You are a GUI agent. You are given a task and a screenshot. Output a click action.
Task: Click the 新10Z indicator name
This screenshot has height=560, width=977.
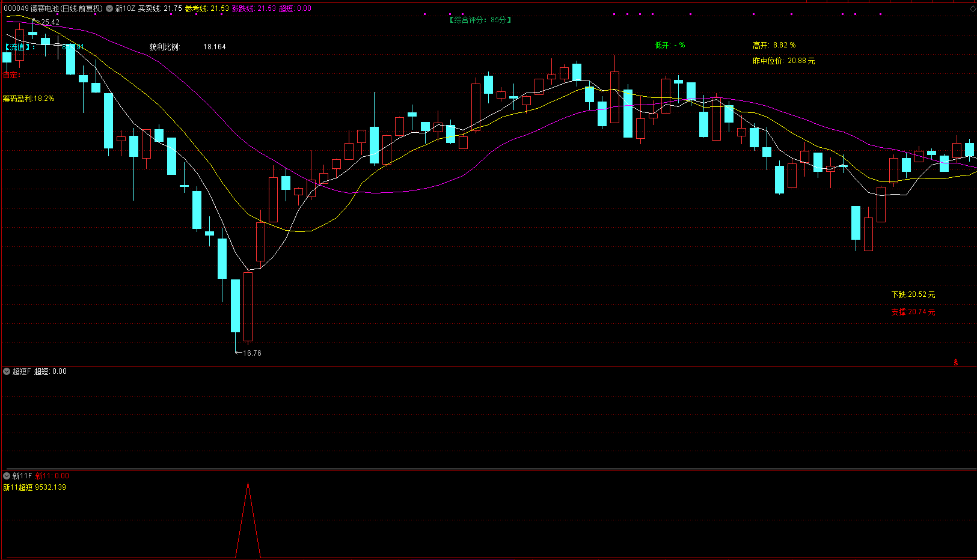[x=125, y=8]
